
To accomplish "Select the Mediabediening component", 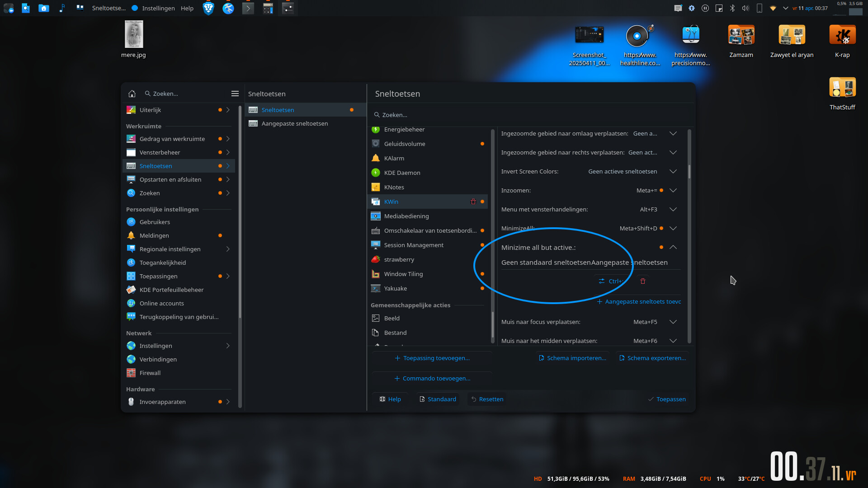I will coord(428,216).
